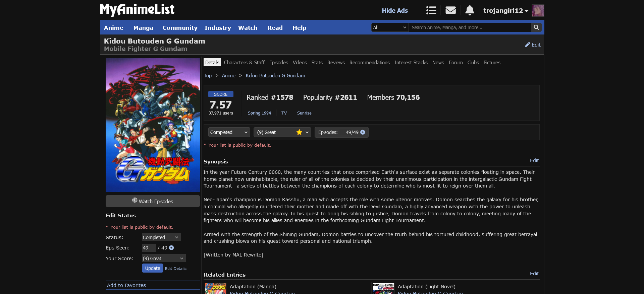644x294 pixels.
Task: Open the Status dropdown under Edit Status
Action: 161,237
